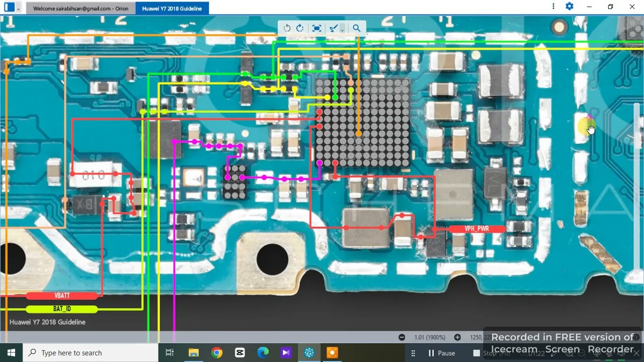
Task: Select the BAT_ID signal label
Action: [62, 309]
